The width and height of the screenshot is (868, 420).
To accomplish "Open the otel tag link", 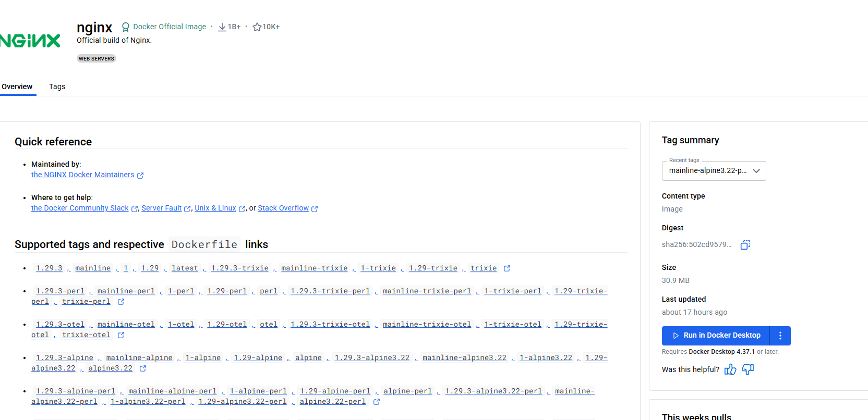I will tap(269, 324).
